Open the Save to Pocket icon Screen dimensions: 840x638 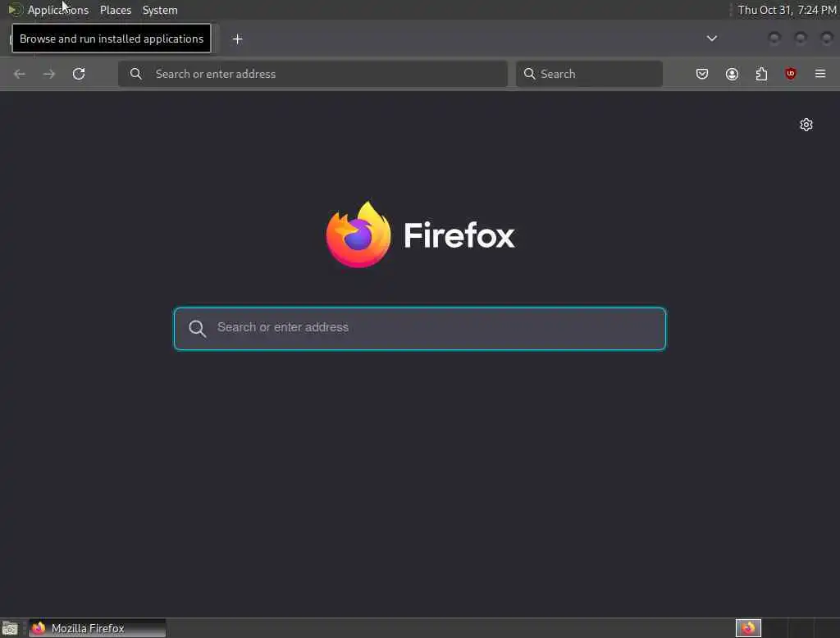(702, 74)
